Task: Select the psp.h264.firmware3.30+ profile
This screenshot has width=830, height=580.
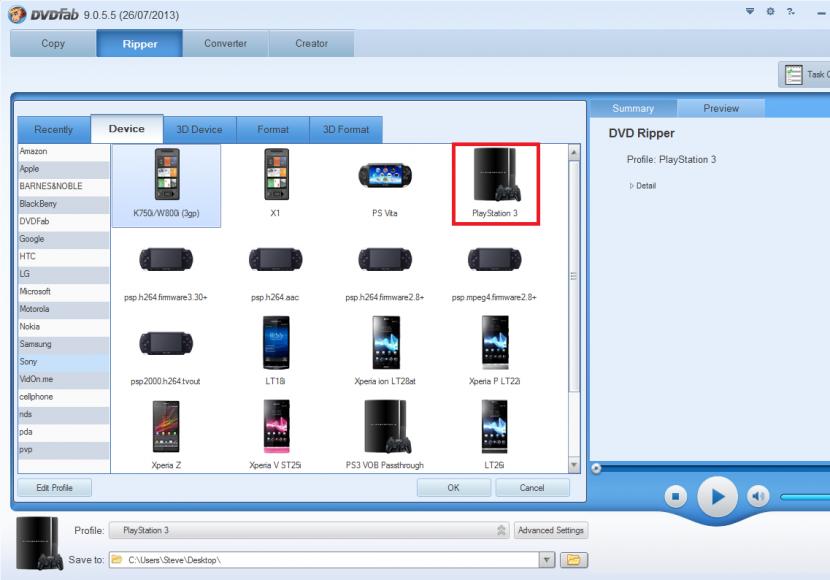Action: [166, 273]
